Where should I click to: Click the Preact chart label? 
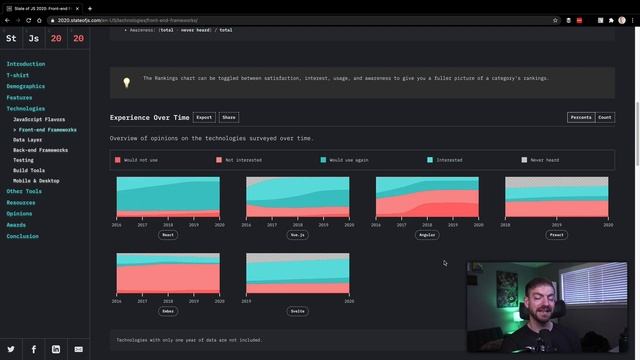tap(556, 235)
